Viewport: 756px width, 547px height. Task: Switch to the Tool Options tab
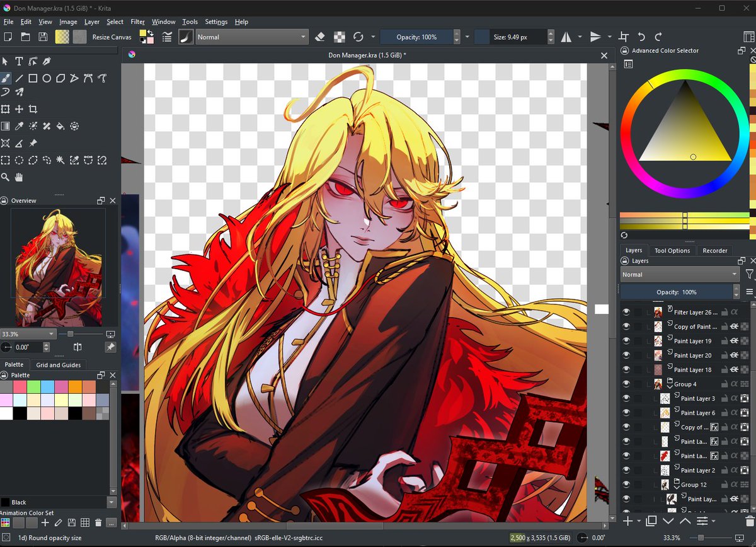tap(672, 250)
